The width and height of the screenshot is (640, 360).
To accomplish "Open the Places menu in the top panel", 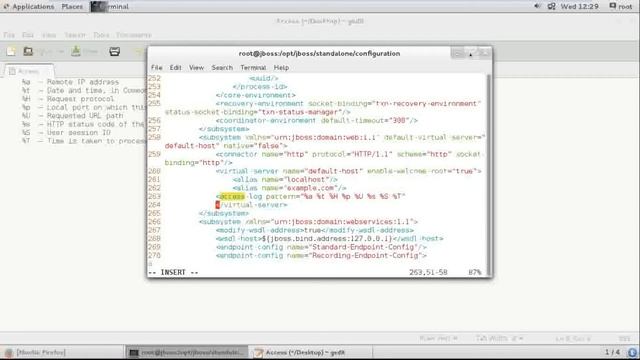I will [72, 7].
